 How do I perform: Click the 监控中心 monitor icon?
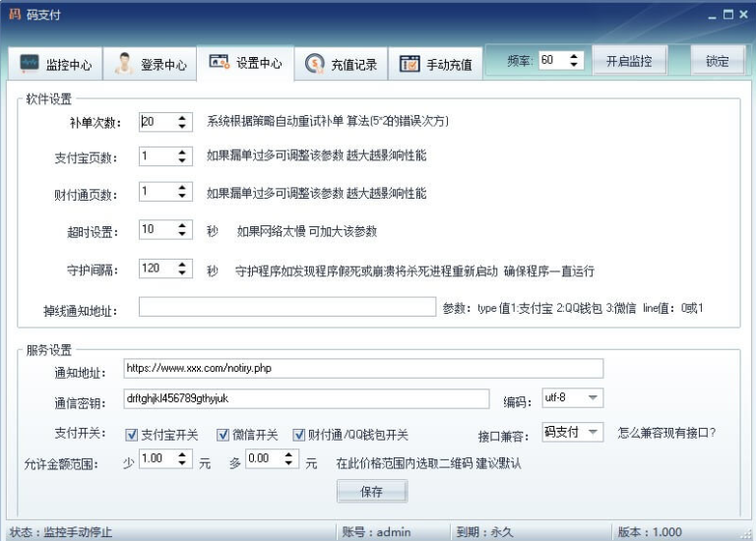30,64
